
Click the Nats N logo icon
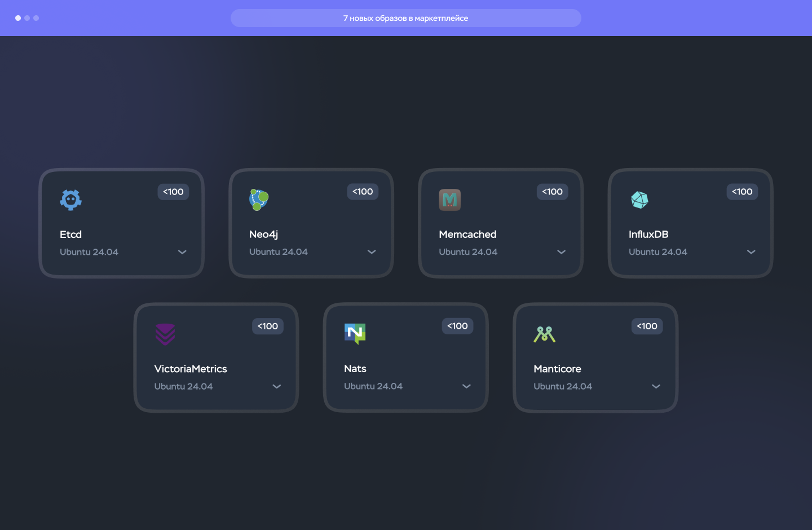(x=355, y=334)
